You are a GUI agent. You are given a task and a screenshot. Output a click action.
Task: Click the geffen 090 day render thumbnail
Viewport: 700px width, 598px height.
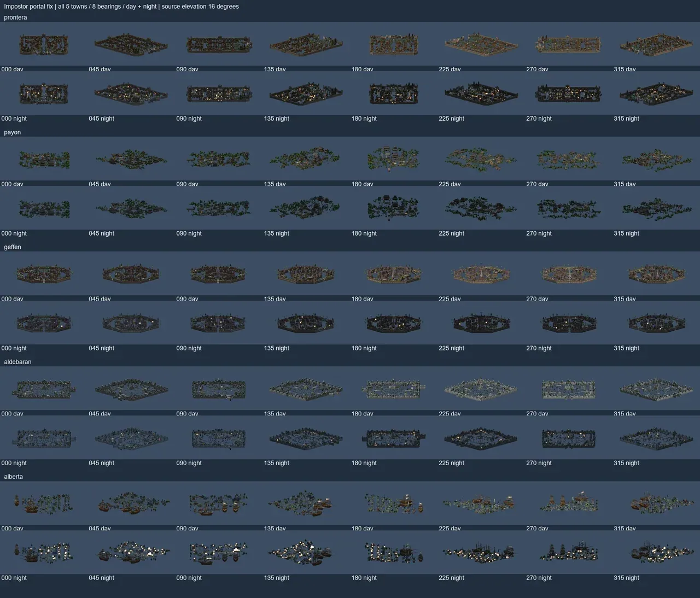(x=219, y=273)
